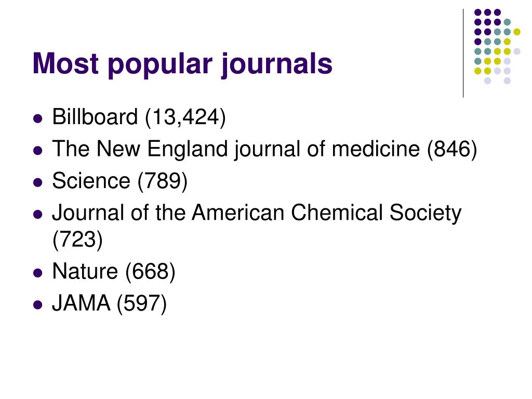Image resolution: width=532 pixels, height=399 pixels.
Task: Click the Nature (668) entry
Action: pyautogui.click(x=114, y=271)
